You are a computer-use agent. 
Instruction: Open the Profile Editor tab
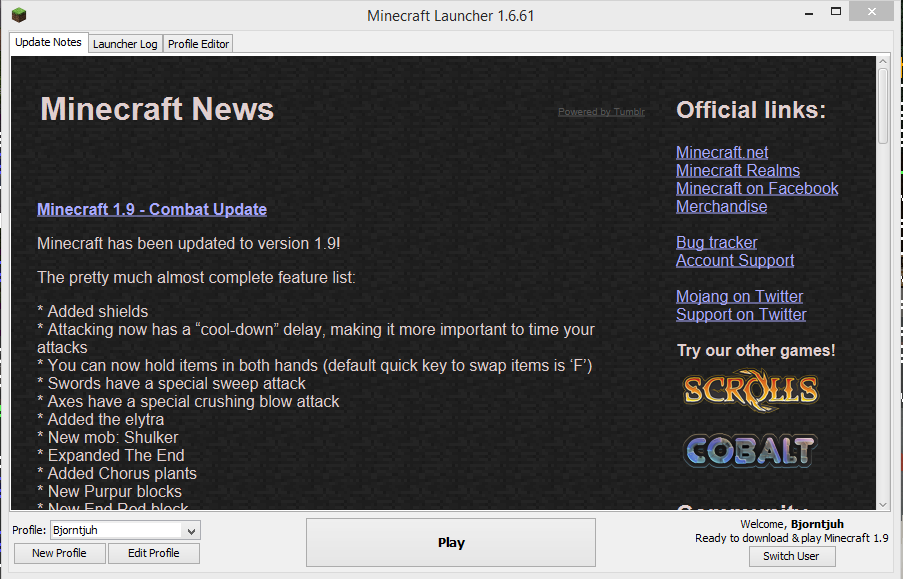tap(198, 44)
